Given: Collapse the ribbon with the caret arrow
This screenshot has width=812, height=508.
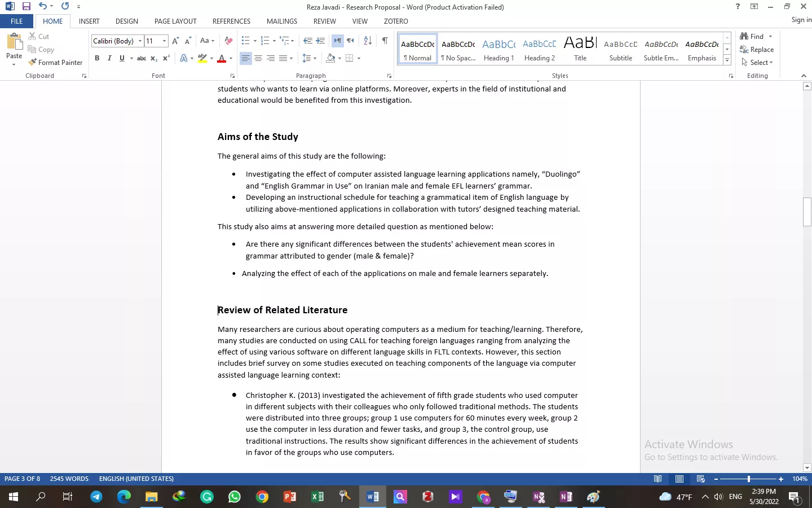Looking at the screenshot, I should point(804,76).
